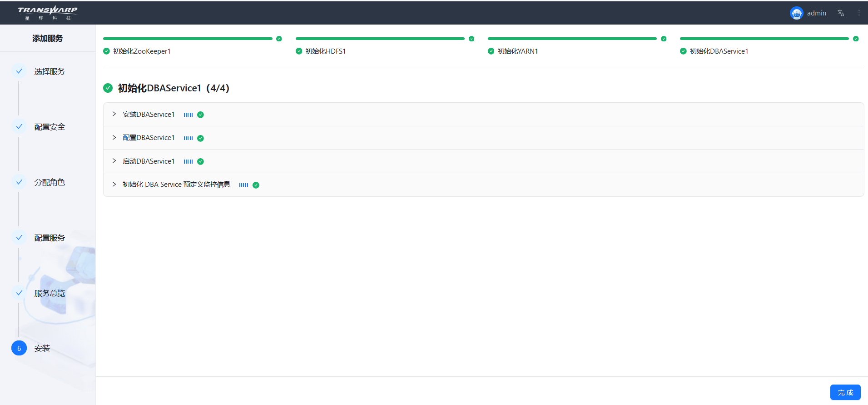Click check mark ending YARN1 progress bar
Image resolution: width=868 pixels, height=405 pixels.
(x=664, y=39)
